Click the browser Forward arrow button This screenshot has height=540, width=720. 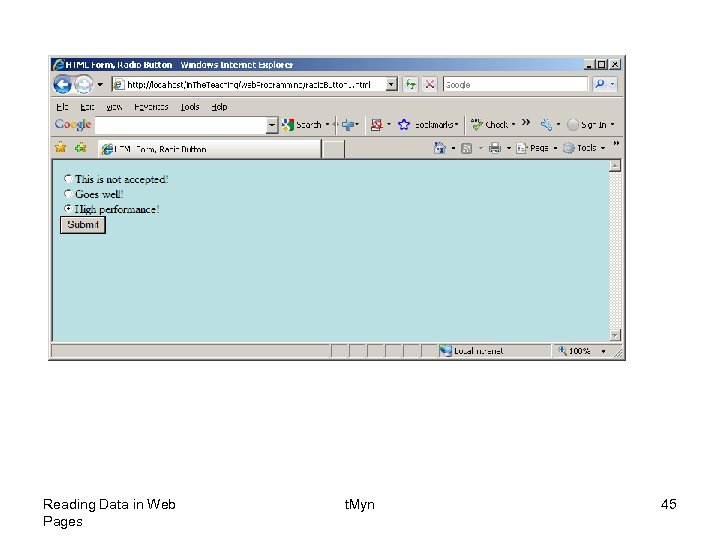[84, 84]
